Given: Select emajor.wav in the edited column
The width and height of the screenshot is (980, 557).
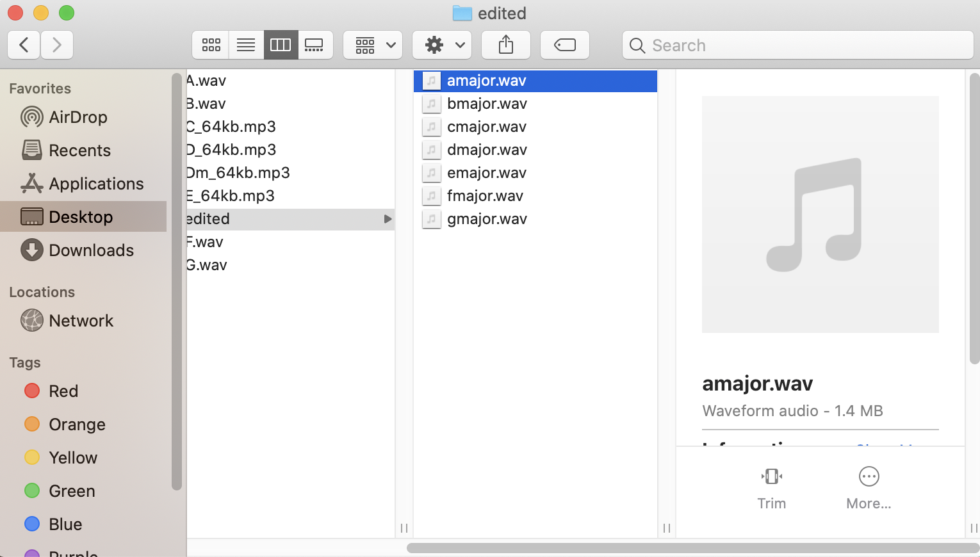Looking at the screenshot, I should pos(535,173).
